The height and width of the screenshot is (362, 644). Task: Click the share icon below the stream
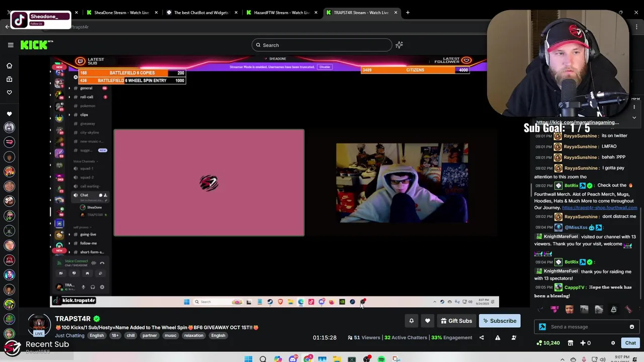pyautogui.click(x=481, y=338)
